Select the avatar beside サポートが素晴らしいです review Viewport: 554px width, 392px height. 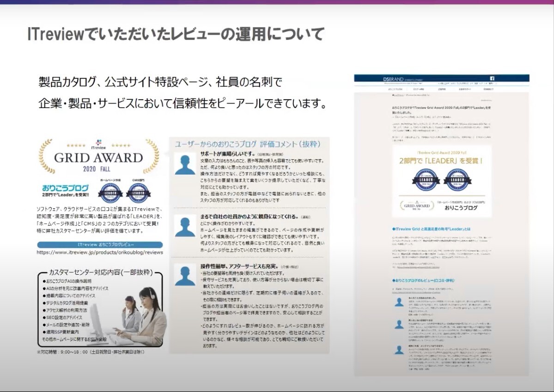coord(185,164)
